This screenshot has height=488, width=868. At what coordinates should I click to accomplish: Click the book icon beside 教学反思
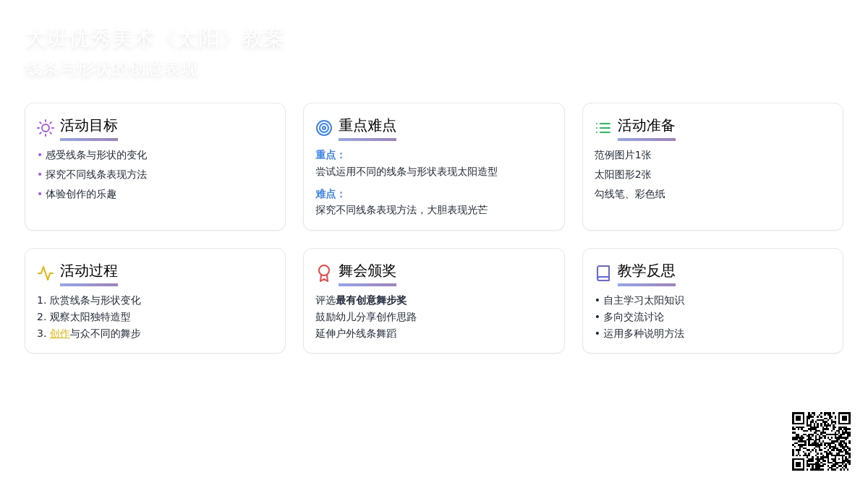pyautogui.click(x=603, y=273)
